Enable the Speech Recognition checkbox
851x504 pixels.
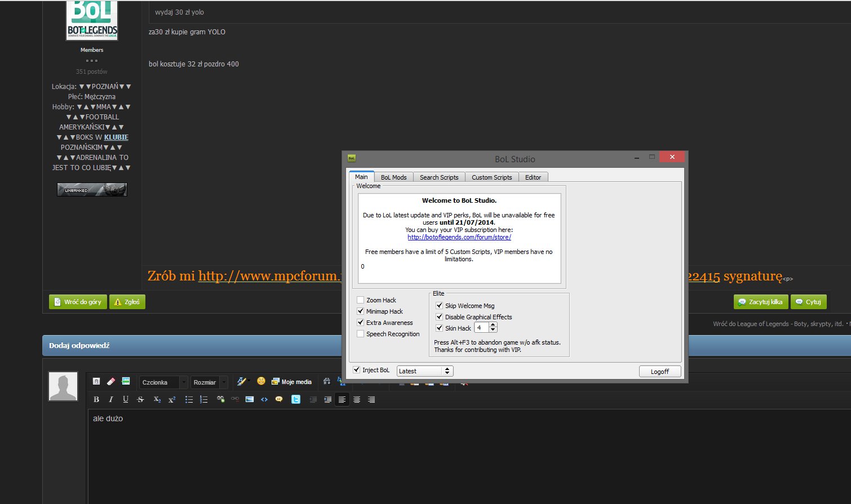click(361, 334)
